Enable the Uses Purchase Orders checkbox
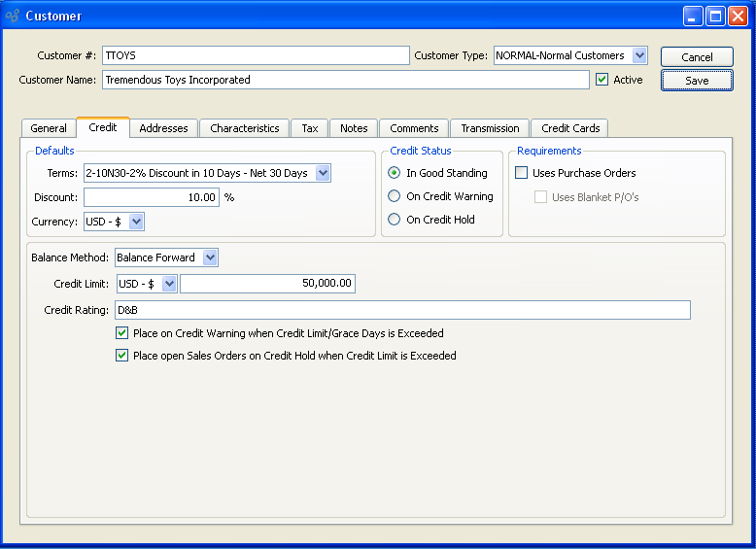Screen dimensions: 756x549 (522, 173)
